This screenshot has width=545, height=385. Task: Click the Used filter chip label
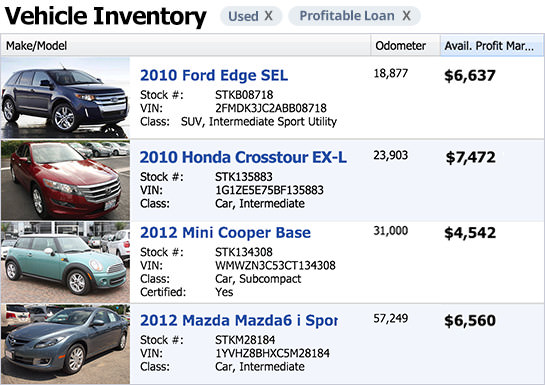coord(243,16)
